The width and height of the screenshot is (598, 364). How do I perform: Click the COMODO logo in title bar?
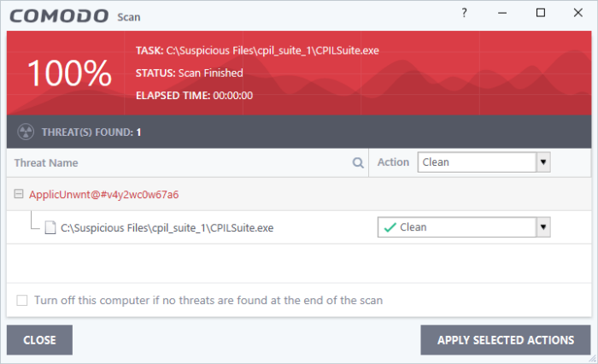click(x=59, y=16)
